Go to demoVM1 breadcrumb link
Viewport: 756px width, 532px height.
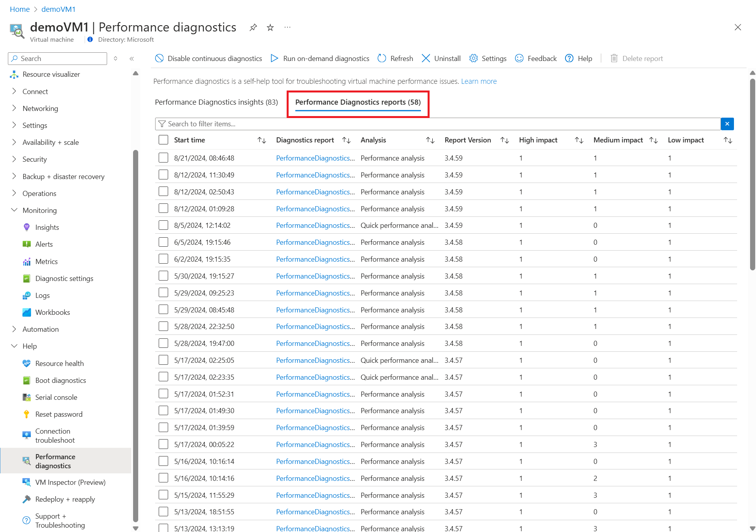coord(58,9)
